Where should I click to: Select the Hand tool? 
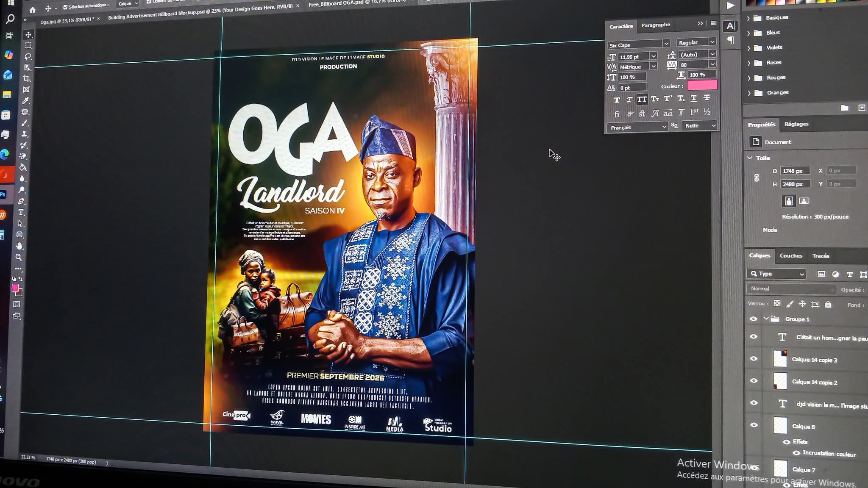click(x=19, y=246)
